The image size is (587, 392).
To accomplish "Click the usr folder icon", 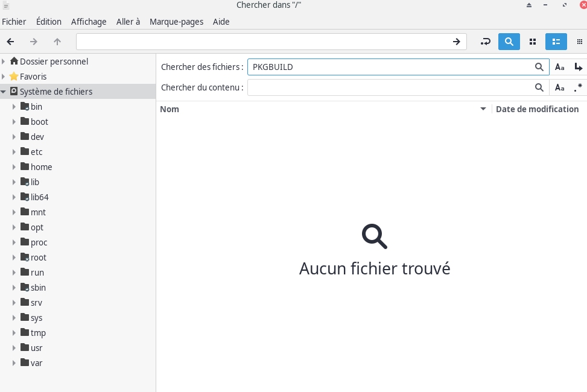I will [x=25, y=347].
